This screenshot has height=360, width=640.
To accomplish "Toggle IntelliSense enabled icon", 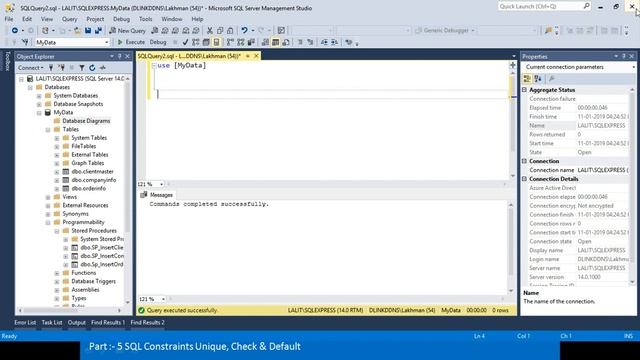I will tap(216, 42).
